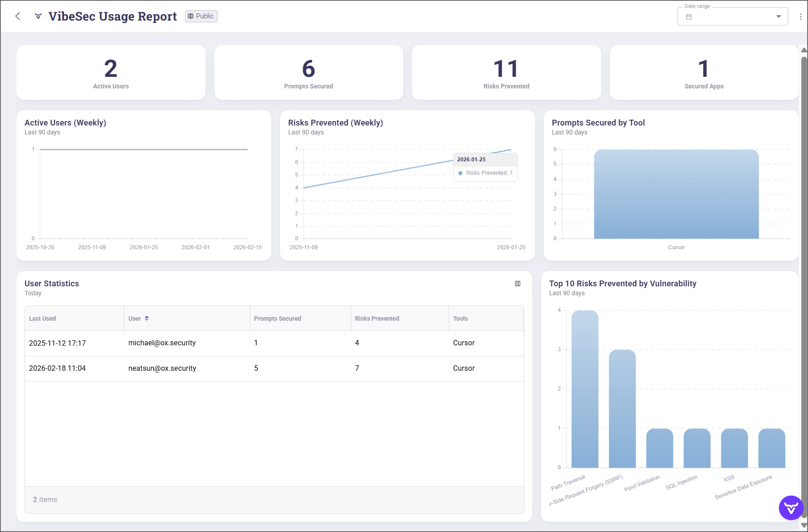Image resolution: width=808 pixels, height=532 pixels.
Task: Expand the Date range dropdown arrow
Action: click(779, 17)
